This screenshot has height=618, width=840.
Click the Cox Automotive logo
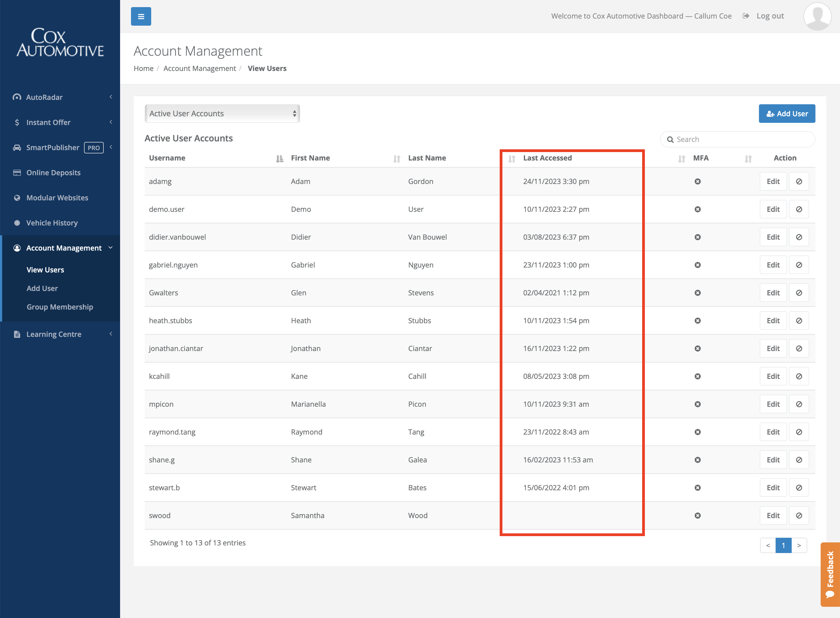(x=60, y=42)
